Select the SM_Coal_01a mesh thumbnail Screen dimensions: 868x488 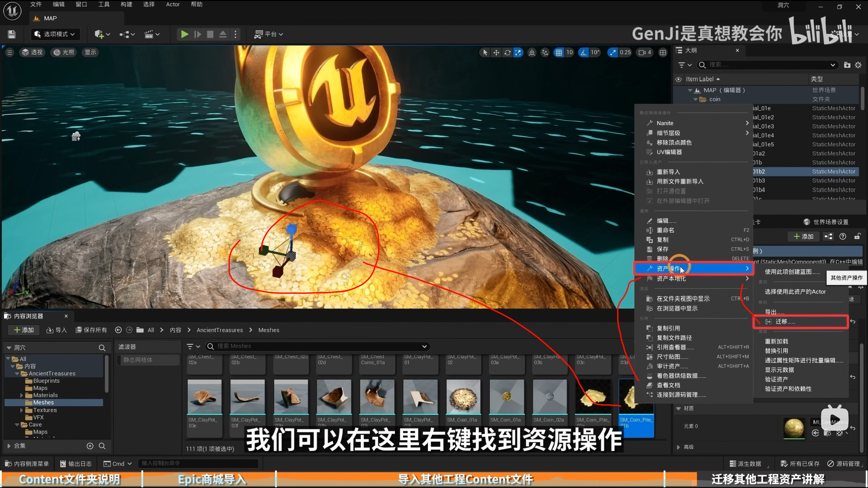[463, 397]
